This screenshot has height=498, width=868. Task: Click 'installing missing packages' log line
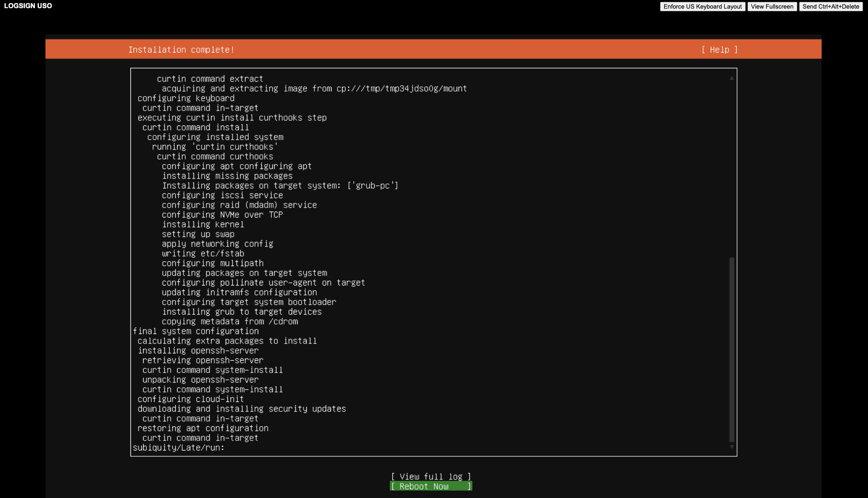[227, 176]
